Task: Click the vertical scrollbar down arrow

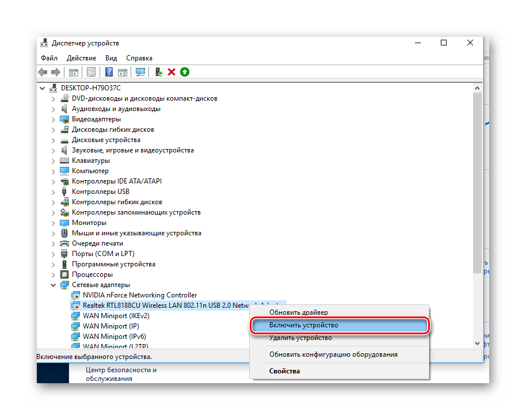Action: [x=477, y=343]
